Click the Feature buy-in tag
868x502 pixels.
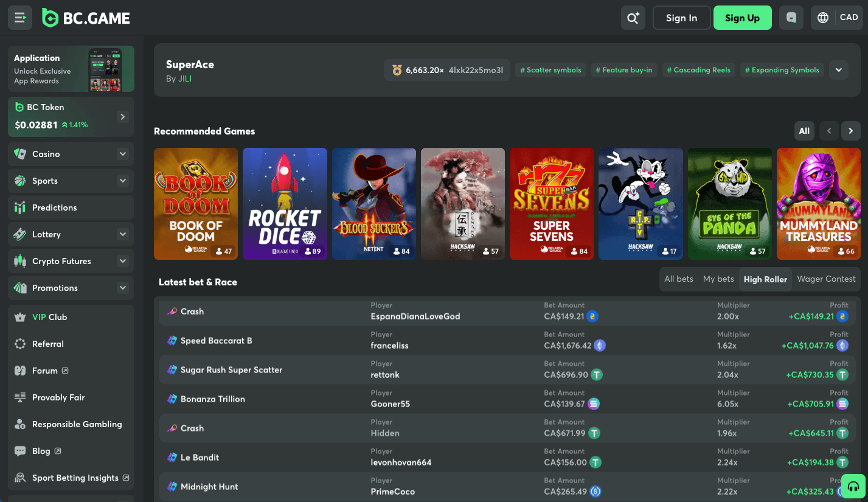[624, 70]
